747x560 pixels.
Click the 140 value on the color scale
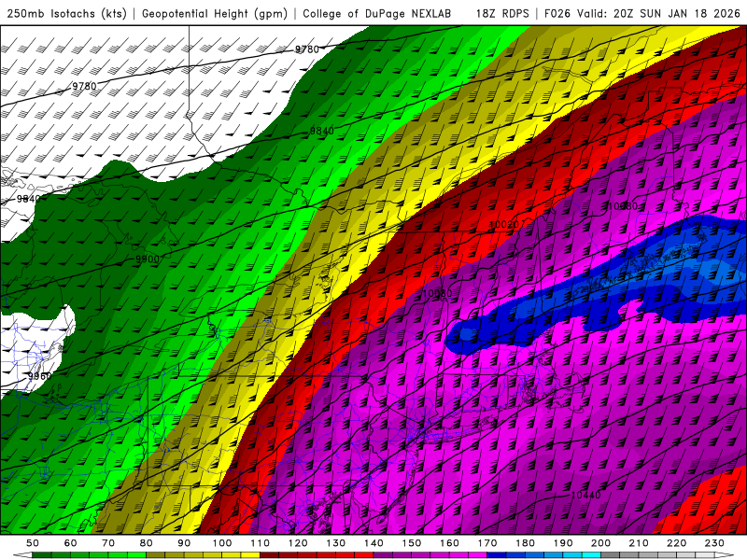pos(373,543)
